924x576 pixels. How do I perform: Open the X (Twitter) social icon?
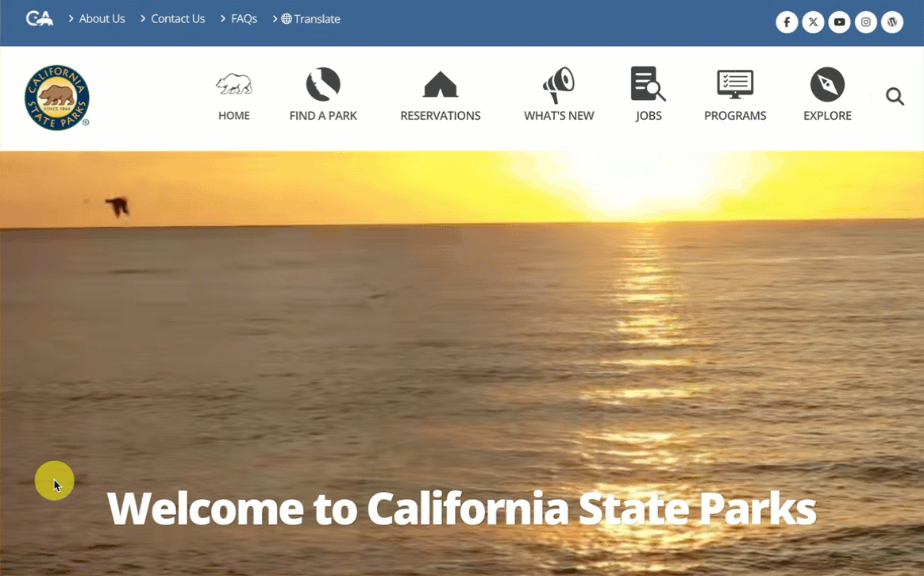[813, 22]
